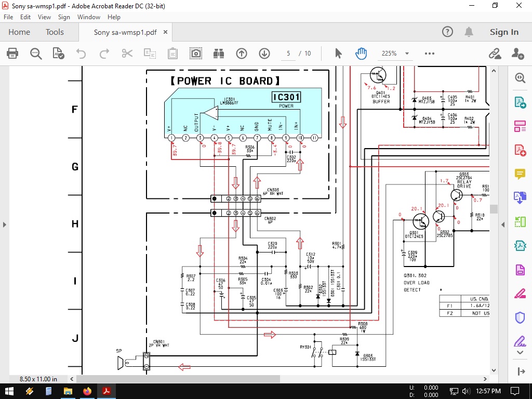Click the Compress PDF tool in right pane
The height and width of the screenshot is (399, 532).
520,246
